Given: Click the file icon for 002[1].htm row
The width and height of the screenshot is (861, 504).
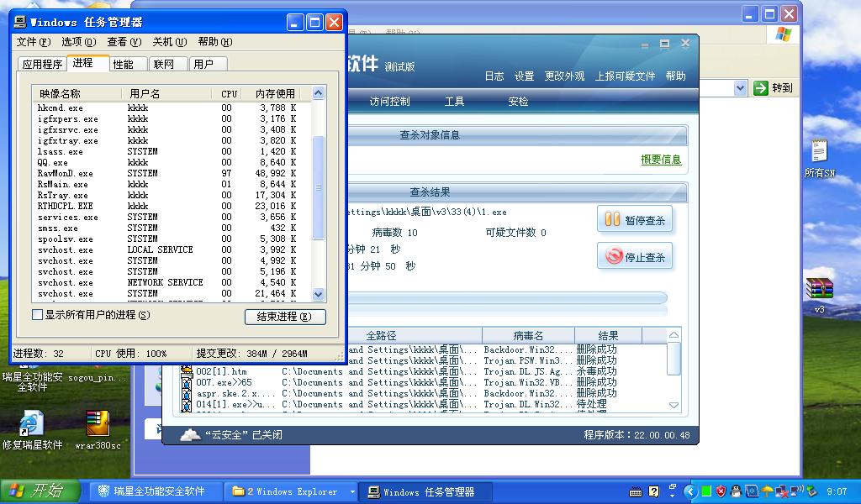Looking at the screenshot, I should [187, 371].
